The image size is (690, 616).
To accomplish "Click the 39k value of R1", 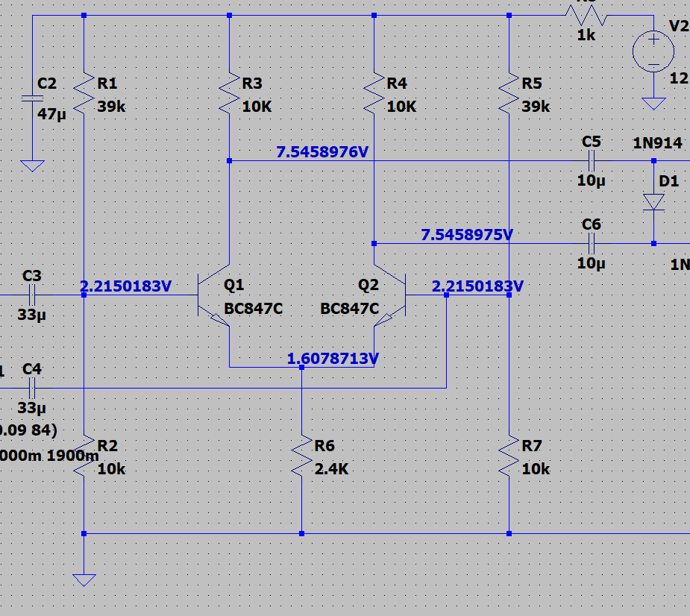I will pyautogui.click(x=111, y=107).
